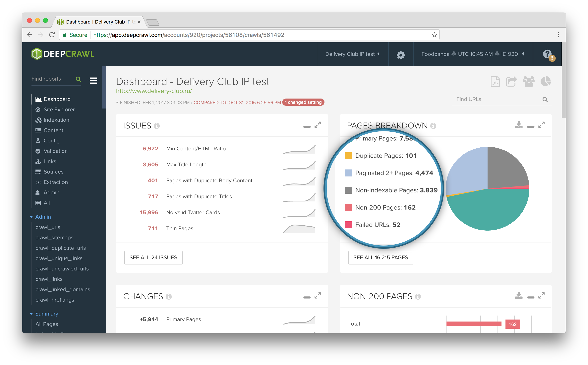Click the pie chart report icon
Viewport: 588px width, 365px height.
[546, 81]
